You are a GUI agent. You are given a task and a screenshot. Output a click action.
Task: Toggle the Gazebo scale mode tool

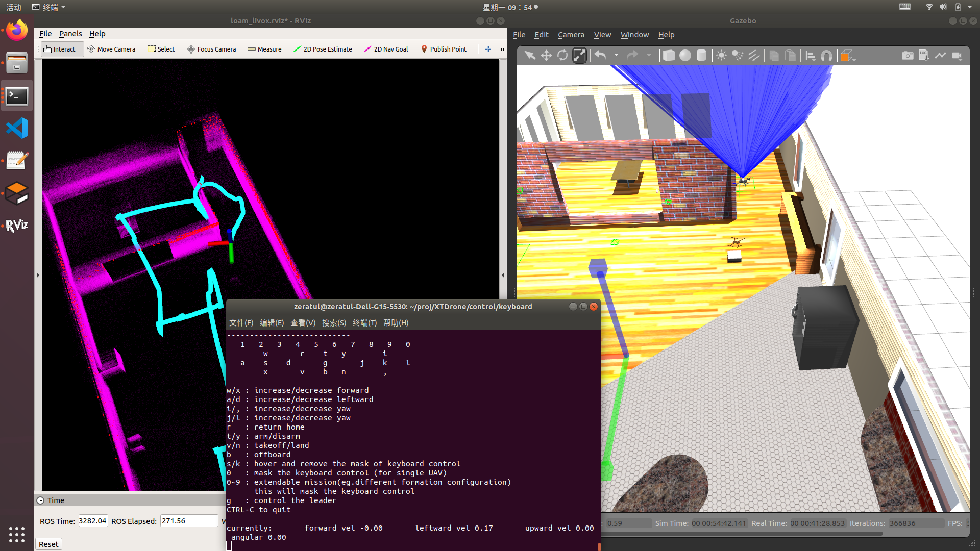[x=579, y=56]
